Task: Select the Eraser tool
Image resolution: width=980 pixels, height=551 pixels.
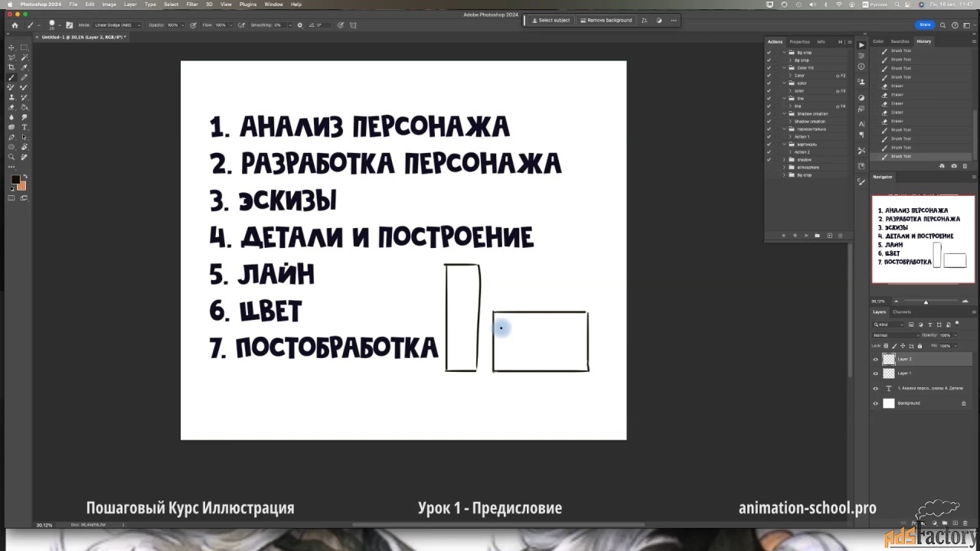Action: [11, 107]
